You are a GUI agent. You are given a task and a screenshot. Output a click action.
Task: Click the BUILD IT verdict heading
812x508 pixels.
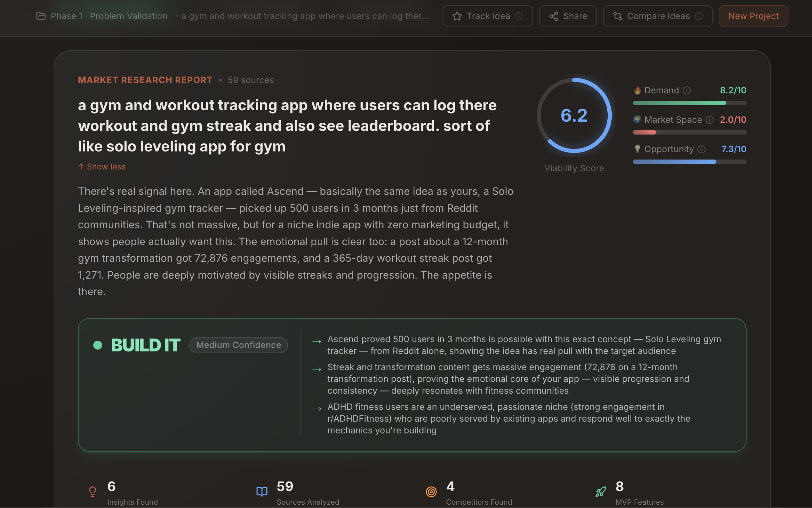(x=145, y=345)
